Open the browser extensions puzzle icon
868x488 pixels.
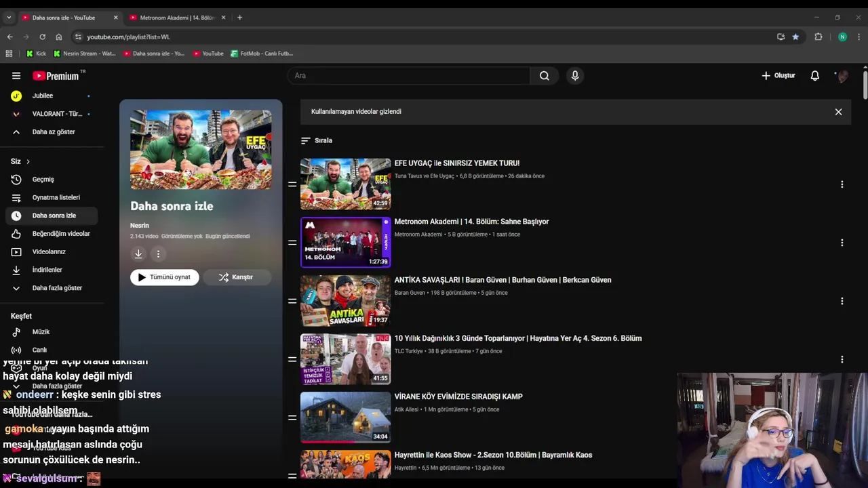coord(818,37)
